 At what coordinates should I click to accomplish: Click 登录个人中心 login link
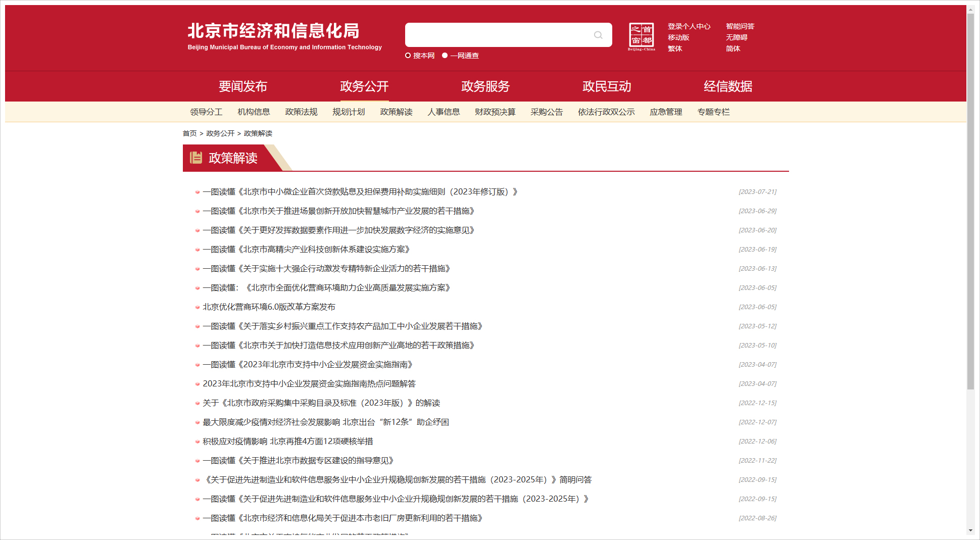(x=689, y=26)
